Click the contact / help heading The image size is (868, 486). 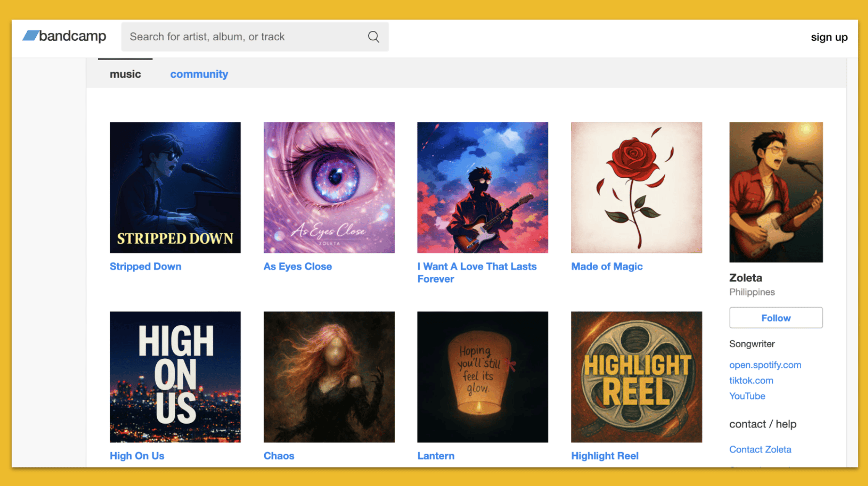763,424
